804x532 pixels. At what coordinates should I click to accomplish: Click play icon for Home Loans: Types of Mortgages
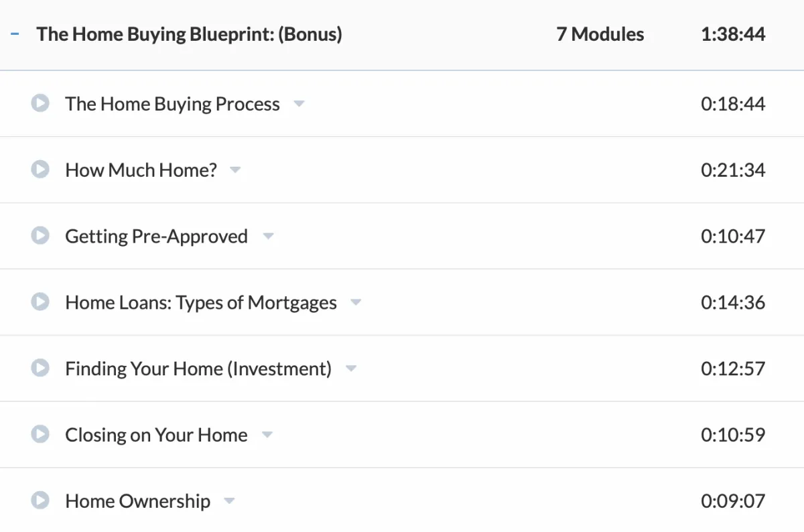[x=40, y=302]
